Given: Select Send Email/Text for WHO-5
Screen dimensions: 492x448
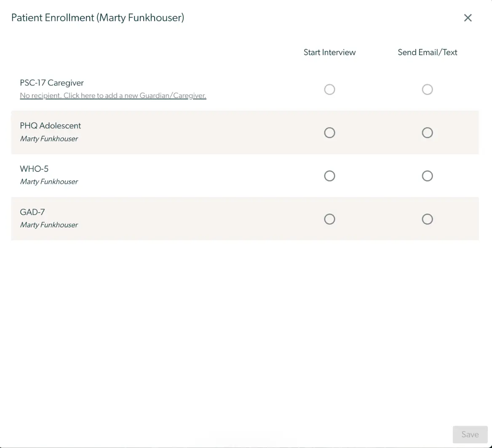Looking at the screenshot, I should [427, 176].
